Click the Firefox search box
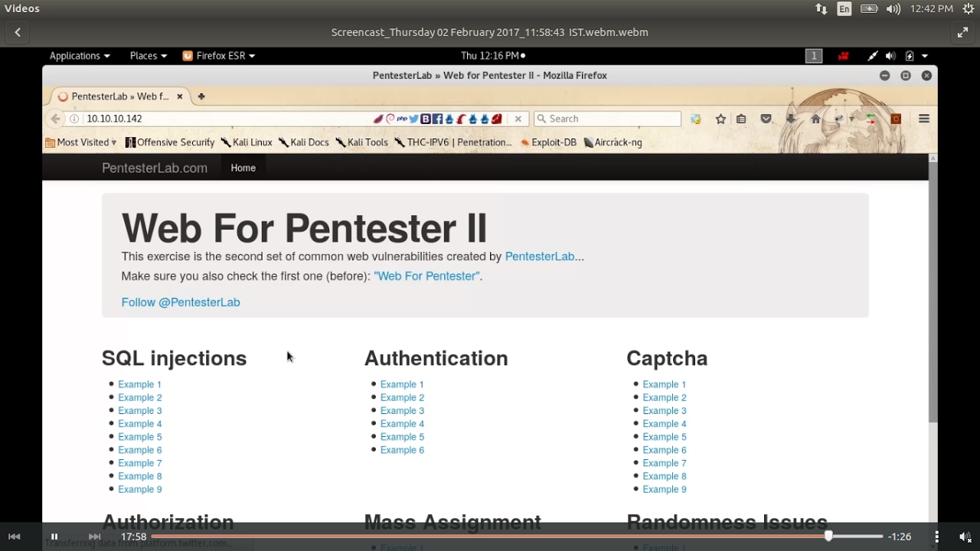Viewport: 980px width, 551px height. point(607,119)
